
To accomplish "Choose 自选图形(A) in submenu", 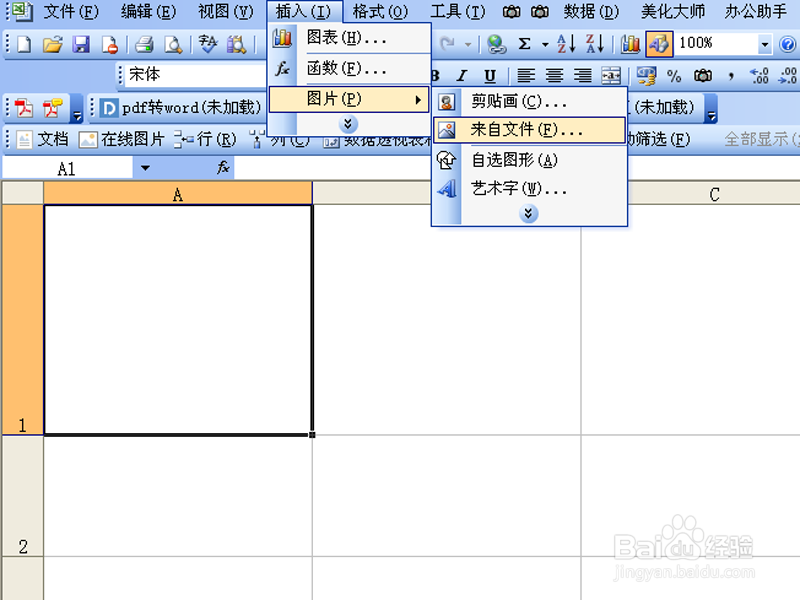I will (529, 160).
